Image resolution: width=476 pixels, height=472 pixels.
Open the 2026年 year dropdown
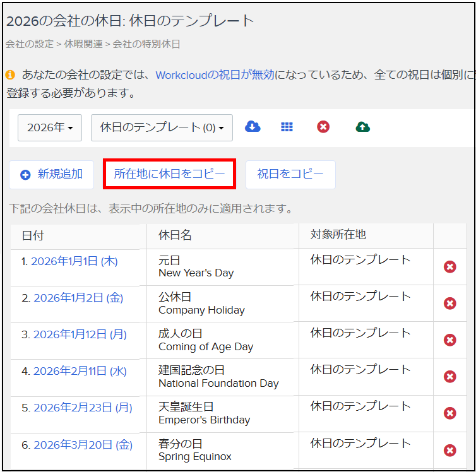tap(51, 127)
